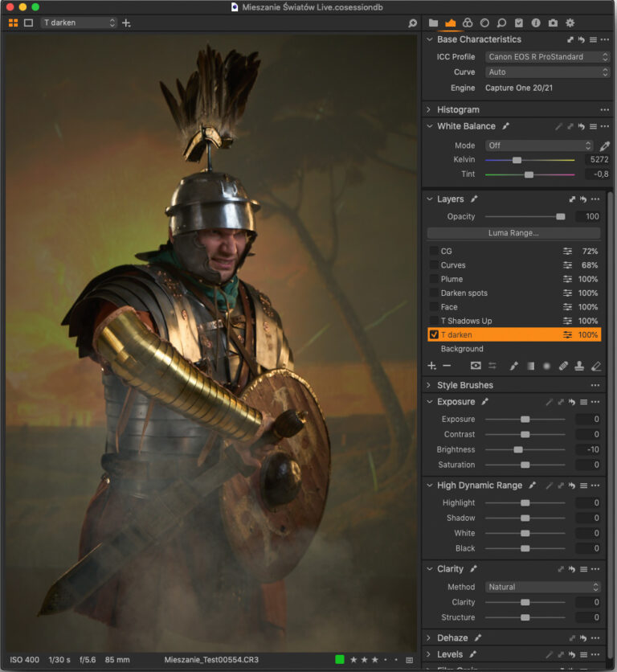Click the Shadow slider under High Dynamic Range
Screen dimensions: 617x672
[525, 518]
